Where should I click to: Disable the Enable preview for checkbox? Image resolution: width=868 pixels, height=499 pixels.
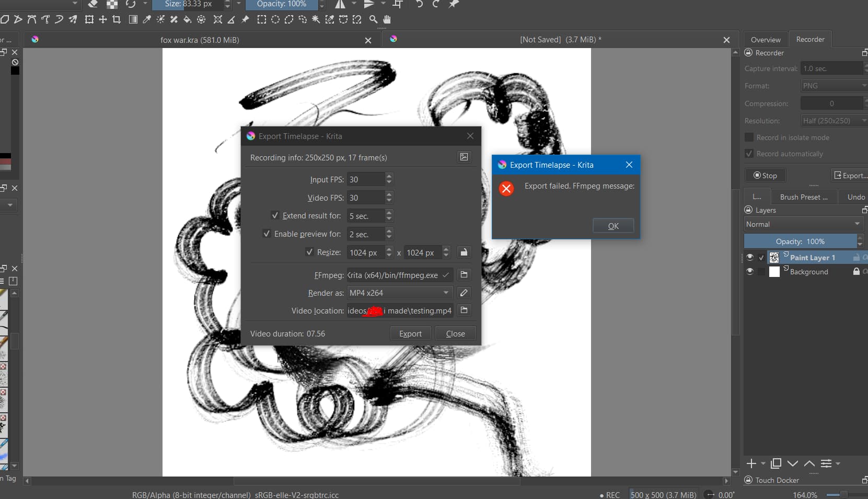[x=267, y=234]
